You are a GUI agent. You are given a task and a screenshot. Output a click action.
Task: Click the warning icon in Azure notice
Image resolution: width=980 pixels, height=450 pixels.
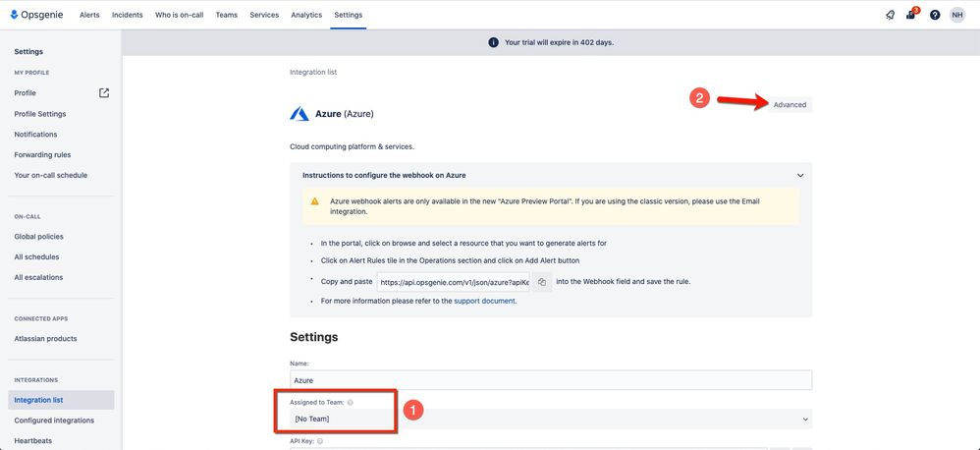[315, 201]
